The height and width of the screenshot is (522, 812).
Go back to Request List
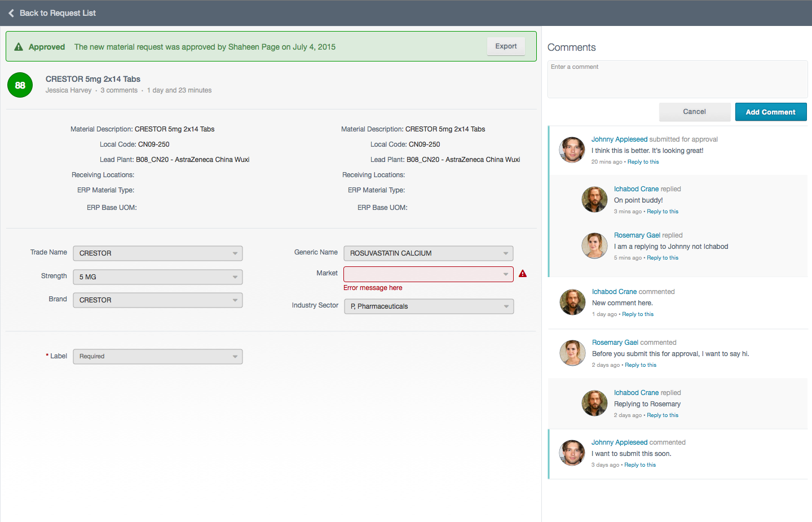[58, 13]
